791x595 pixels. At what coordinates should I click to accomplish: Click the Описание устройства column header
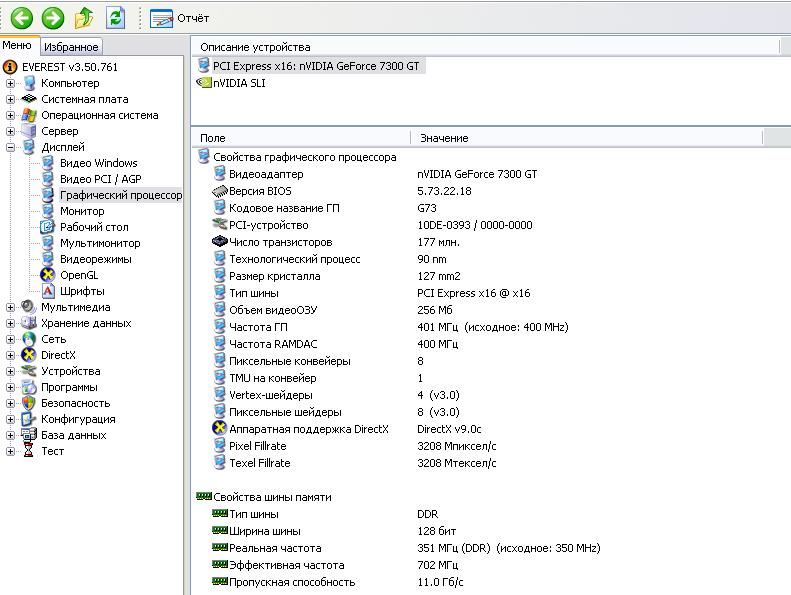[485, 47]
